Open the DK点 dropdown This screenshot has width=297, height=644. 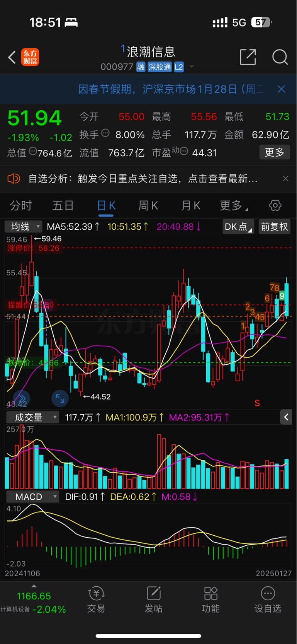(x=238, y=227)
